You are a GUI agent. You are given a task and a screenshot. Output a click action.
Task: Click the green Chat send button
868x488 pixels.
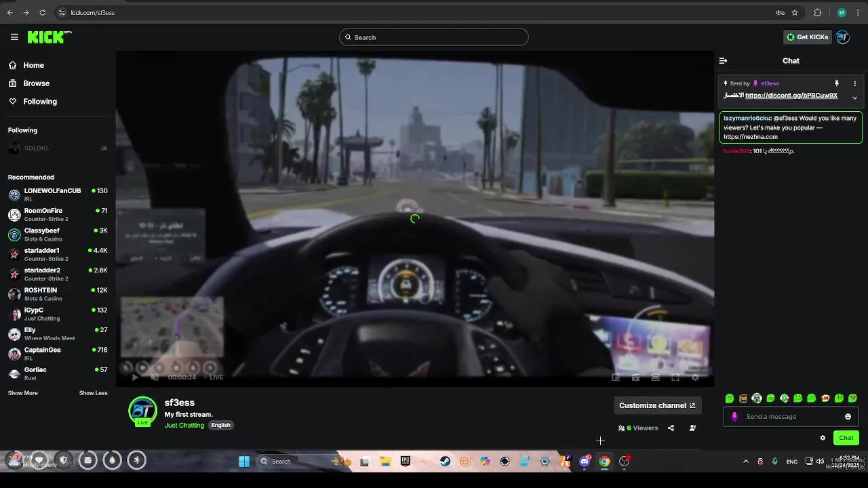(846, 438)
